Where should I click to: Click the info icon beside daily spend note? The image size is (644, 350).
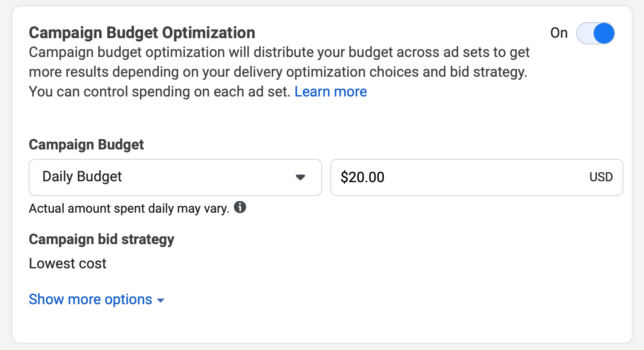tap(240, 208)
